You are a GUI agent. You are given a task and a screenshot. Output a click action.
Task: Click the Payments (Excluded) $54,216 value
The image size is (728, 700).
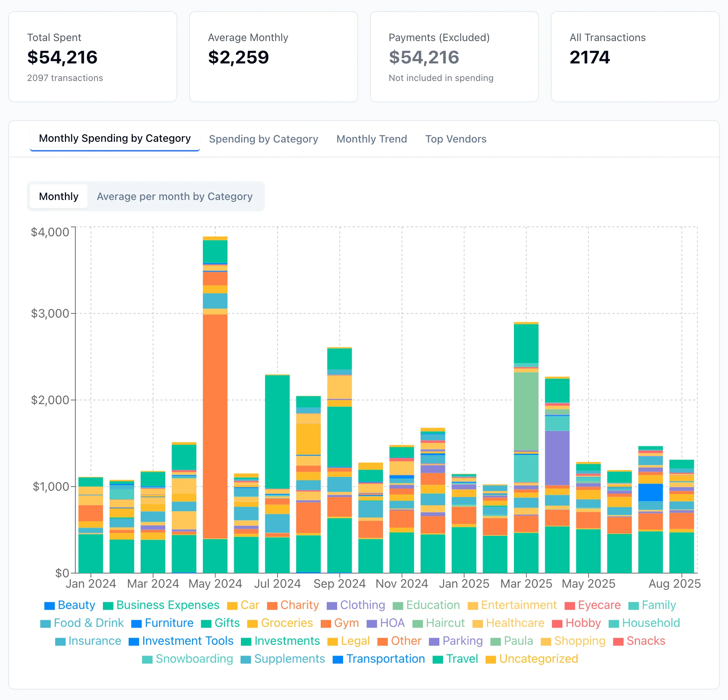point(424,57)
